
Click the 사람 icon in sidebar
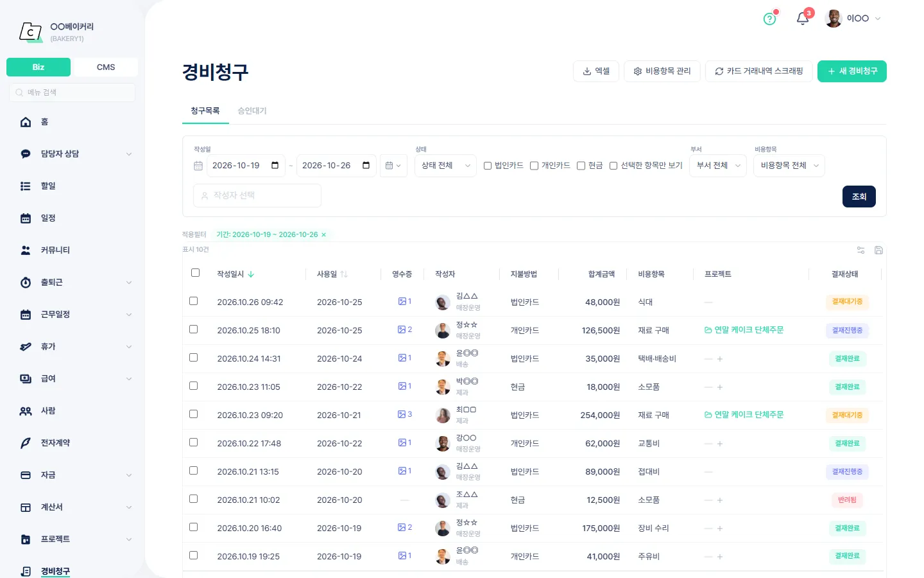pos(26,411)
